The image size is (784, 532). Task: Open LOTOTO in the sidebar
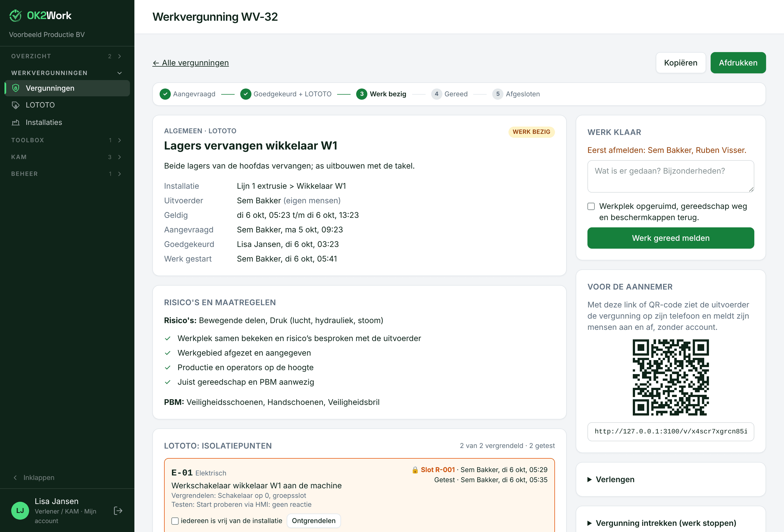coord(67,105)
